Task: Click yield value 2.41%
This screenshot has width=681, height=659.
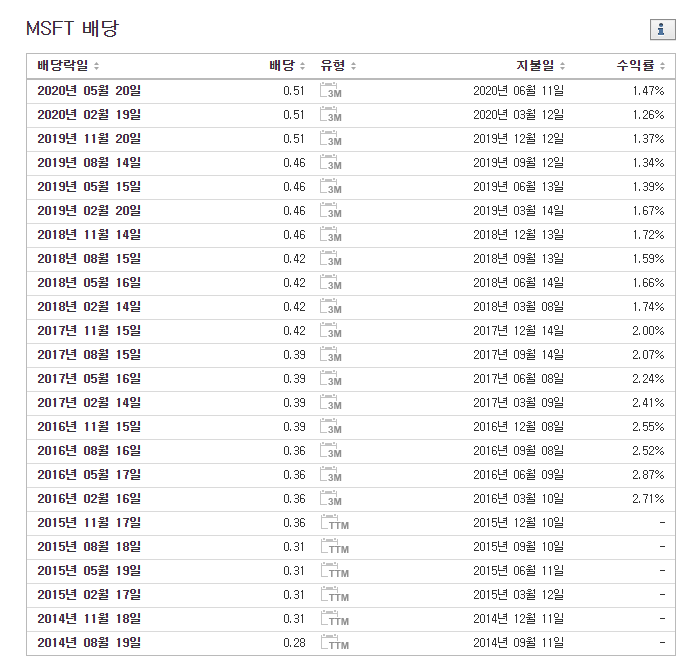Action: tap(648, 403)
